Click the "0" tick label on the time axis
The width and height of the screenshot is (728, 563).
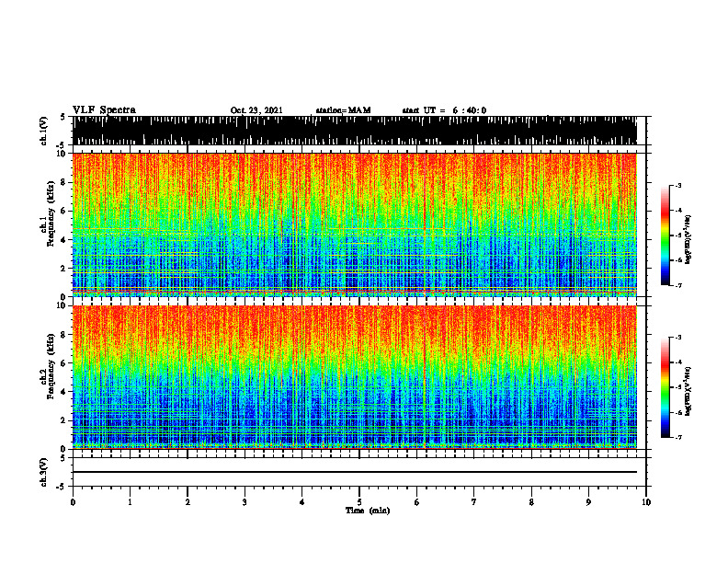point(73,502)
